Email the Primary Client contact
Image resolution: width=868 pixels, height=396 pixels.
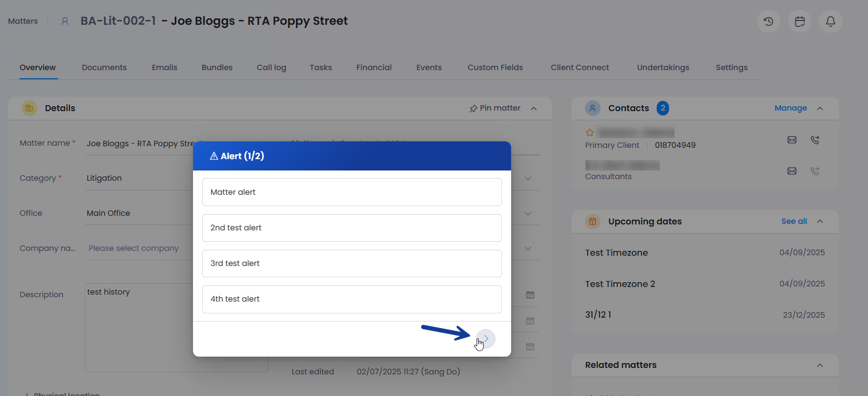(791, 140)
